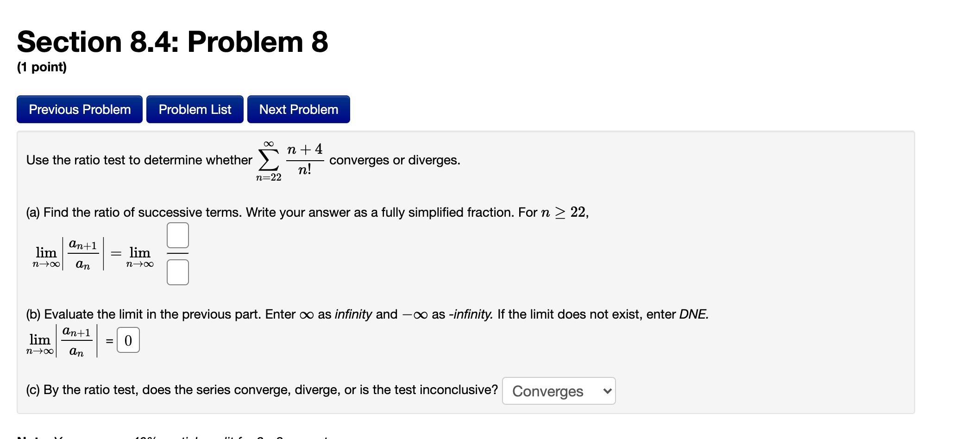Place cursor in the part (b) answer box
980x439 pixels.
click(128, 340)
